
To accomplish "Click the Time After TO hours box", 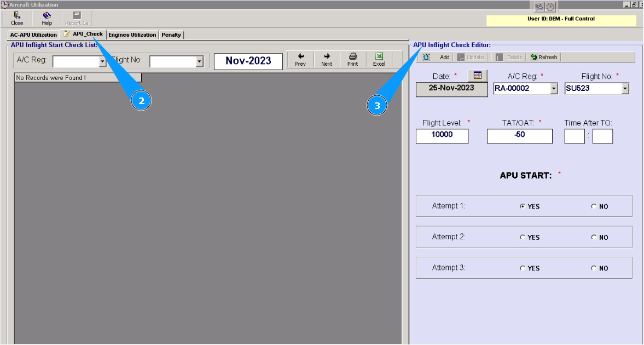I will click(x=575, y=136).
